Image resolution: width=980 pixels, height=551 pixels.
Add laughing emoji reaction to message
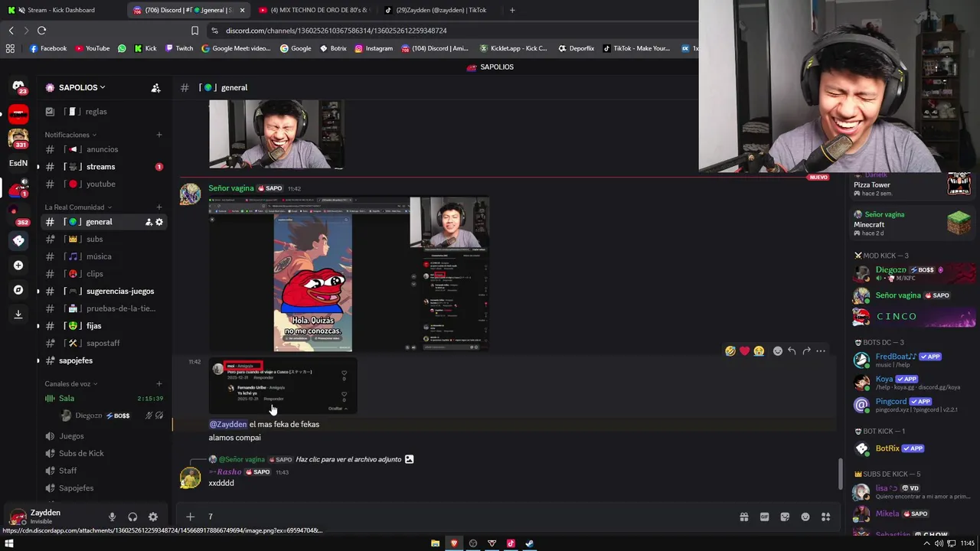730,351
